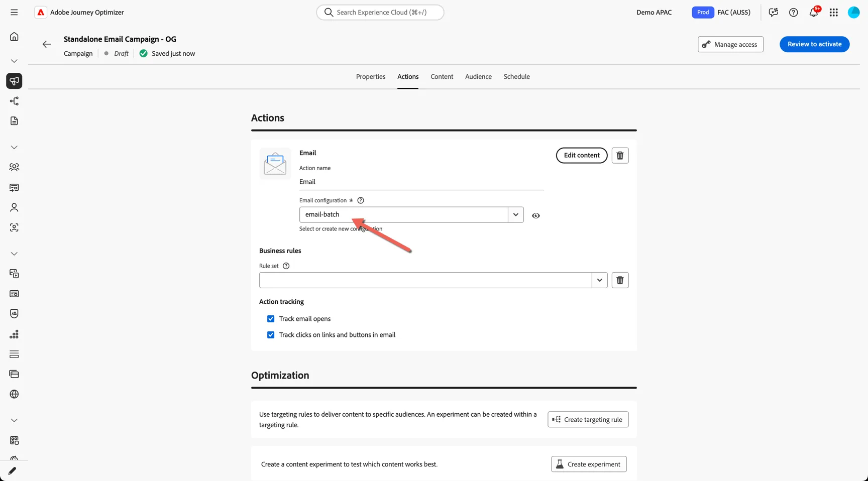Image resolution: width=868 pixels, height=481 pixels.
Task: Open the help question mark in header
Action: tap(793, 13)
